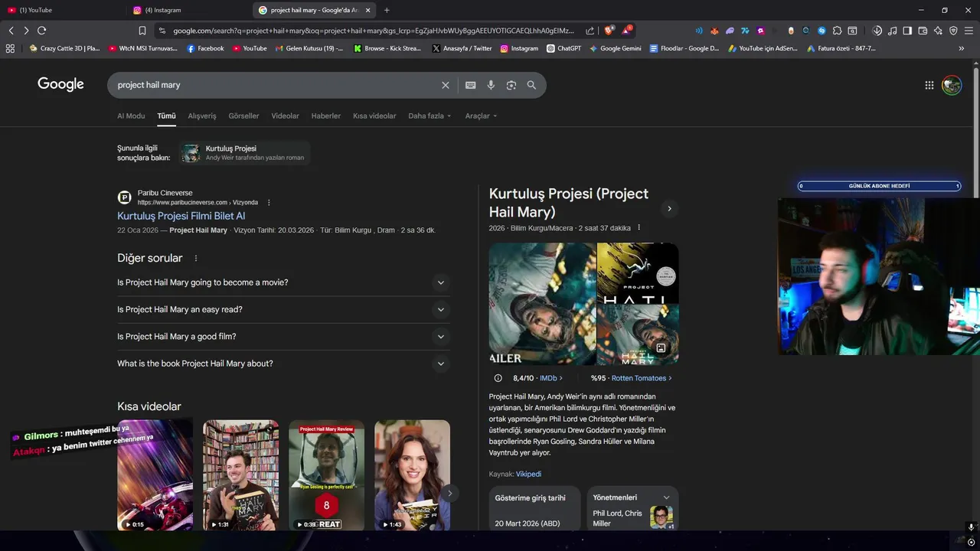This screenshot has width=980, height=551.
Task: Open the Haberler results tab
Action: pyautogui.click(x=325, y=116)
